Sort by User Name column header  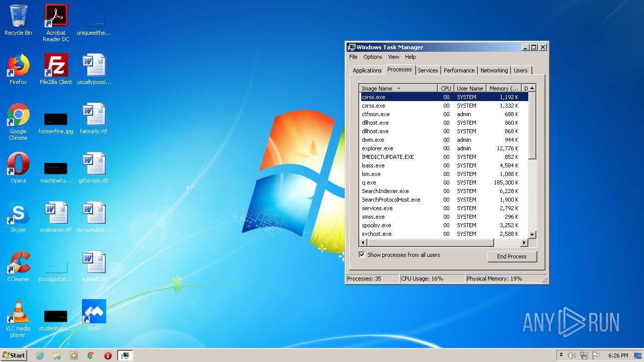[470, 88]
